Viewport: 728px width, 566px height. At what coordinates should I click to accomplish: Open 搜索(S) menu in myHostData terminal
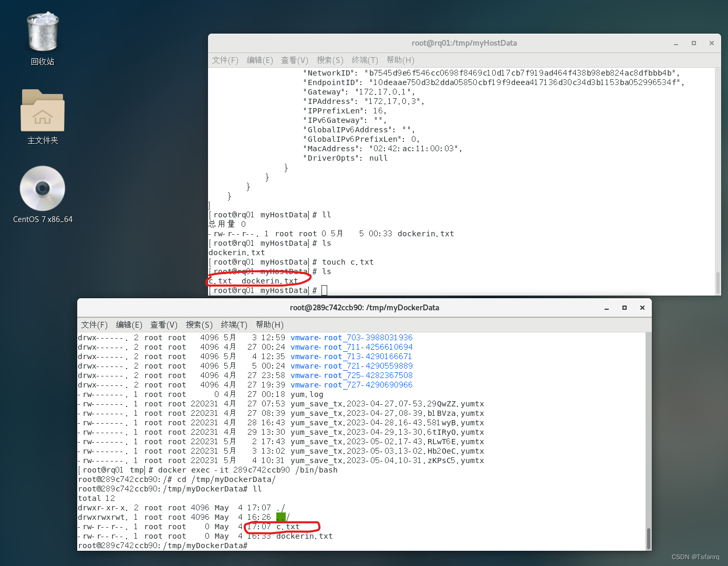click(x=330, y=60)
